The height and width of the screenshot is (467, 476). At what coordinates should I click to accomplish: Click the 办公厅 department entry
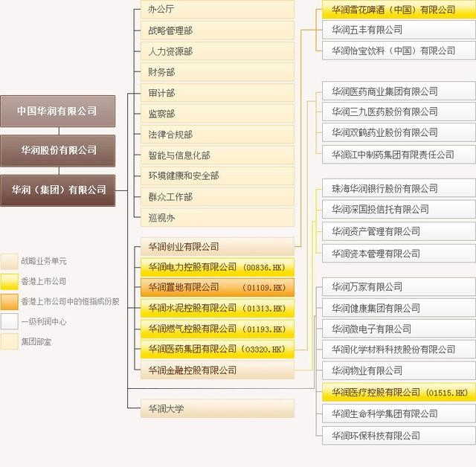click(x=217, y=10)
